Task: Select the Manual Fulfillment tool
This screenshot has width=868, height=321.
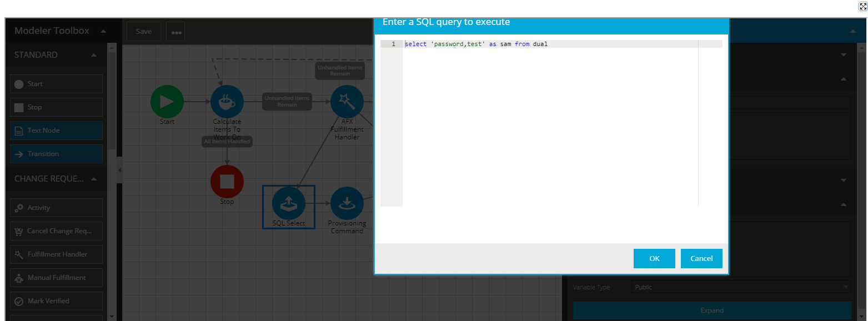Action: 55,277
